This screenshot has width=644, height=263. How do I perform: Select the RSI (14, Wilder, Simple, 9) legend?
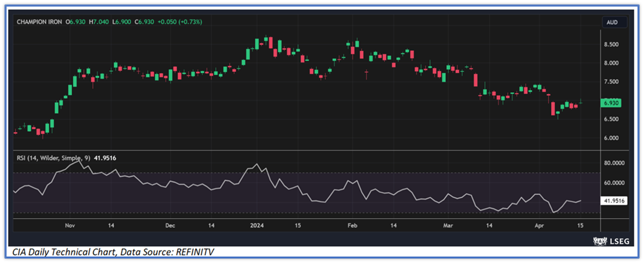(x=53, y=158)
